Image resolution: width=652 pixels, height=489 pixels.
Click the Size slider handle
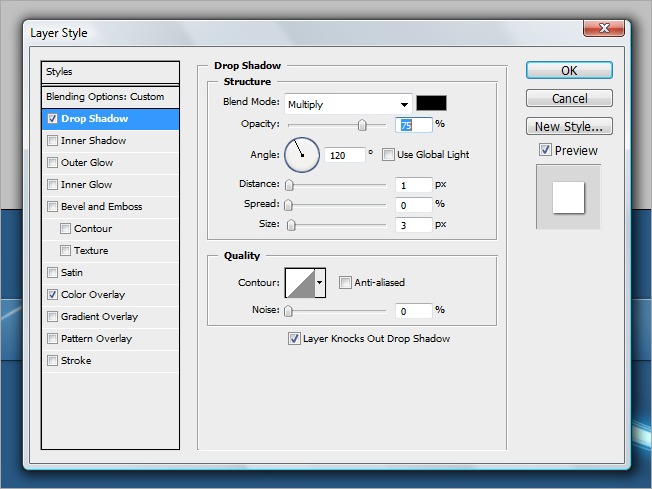(291, 225)
